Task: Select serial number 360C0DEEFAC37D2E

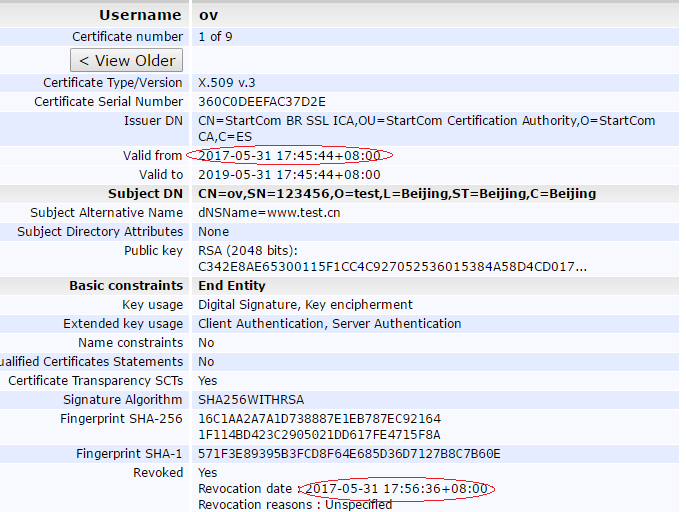Action: pyautogui.click(x=262, y=102)
